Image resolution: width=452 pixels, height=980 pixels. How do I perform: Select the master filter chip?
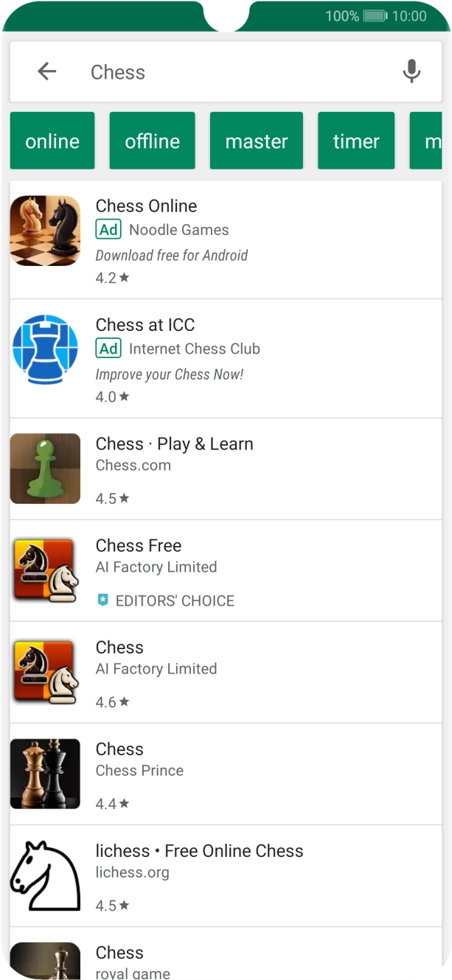click(257, 140)
